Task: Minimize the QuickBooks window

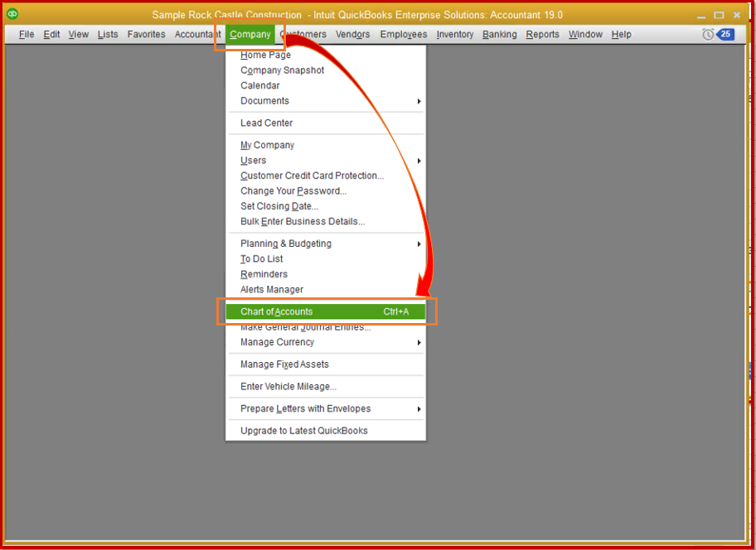Action: 701,16
